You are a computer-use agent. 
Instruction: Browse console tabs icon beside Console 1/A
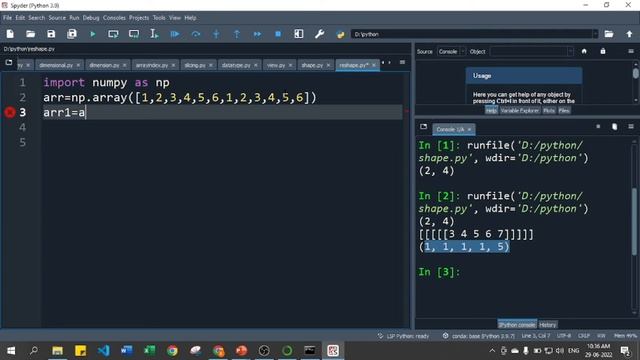[423, 127]
